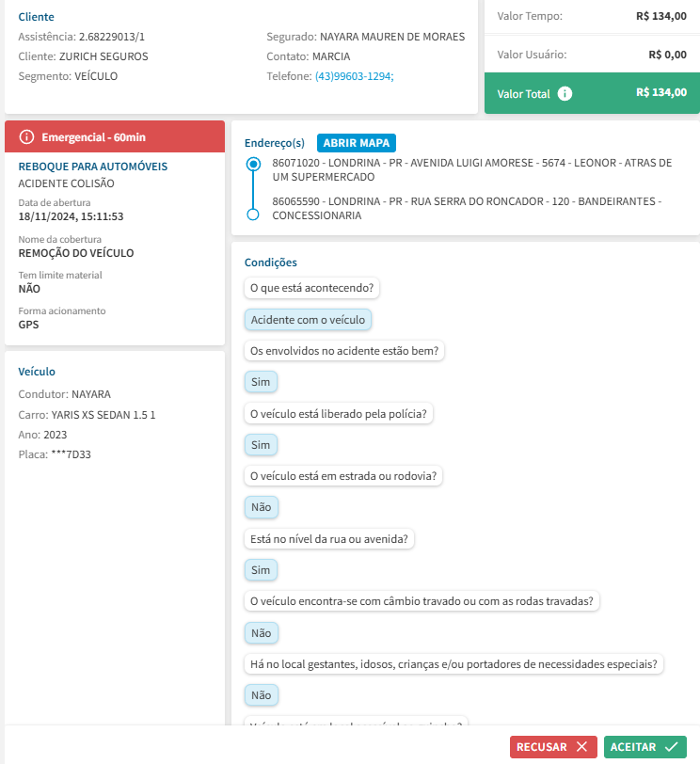Viewport: 700px width, 764px height.
Task: Click the X icon on Recusar
Action: coord(581,747)
